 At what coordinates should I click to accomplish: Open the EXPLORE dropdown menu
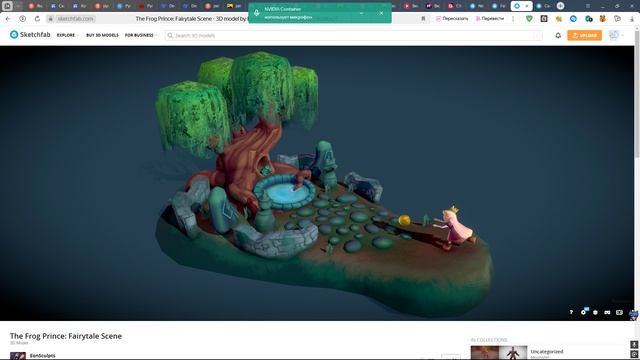pos(67,36)
